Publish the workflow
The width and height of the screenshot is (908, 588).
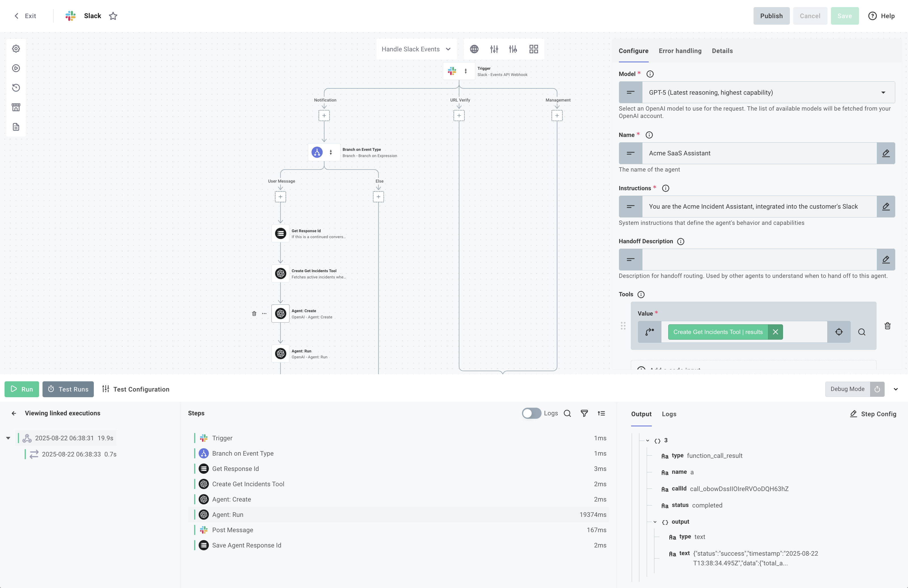pos(771,16)
